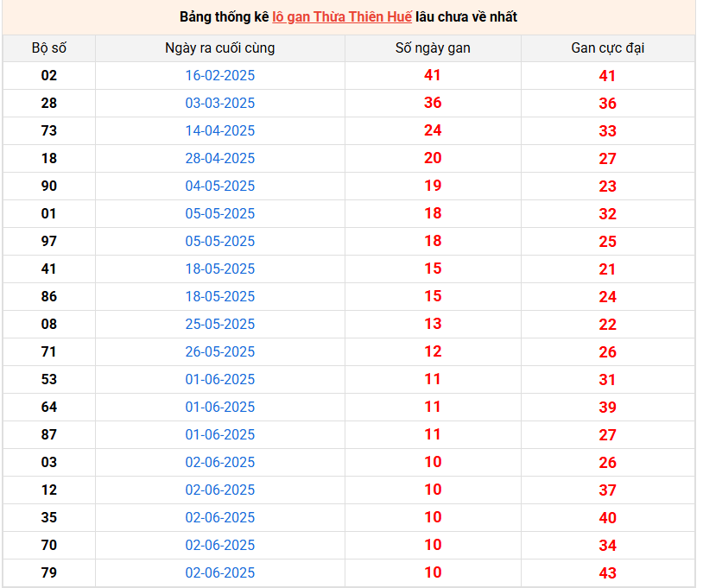Click the gan days value 41 for 02
This screenshot has width=703, height=588.
(x=433, y=76)
